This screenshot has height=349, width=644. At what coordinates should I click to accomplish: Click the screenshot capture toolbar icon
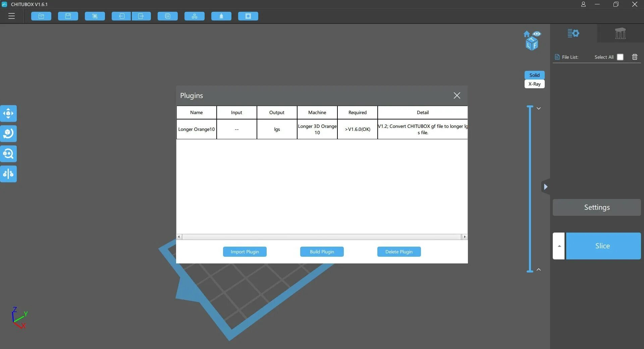click(x=95, y=16)
